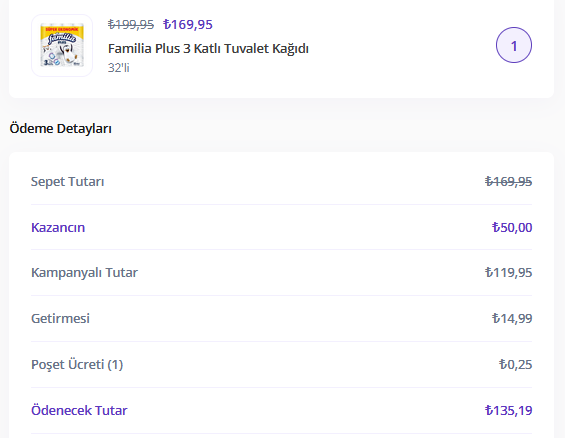Select the Kampanyalı Tutar row label
Viewport: 565px width, 438px height.
84,273
